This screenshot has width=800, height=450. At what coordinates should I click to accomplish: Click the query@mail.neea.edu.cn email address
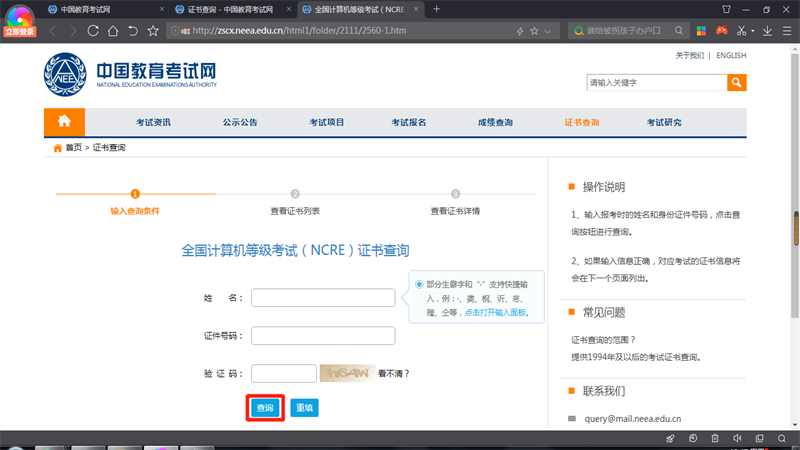pyautogui.click(x=633, y=418)
